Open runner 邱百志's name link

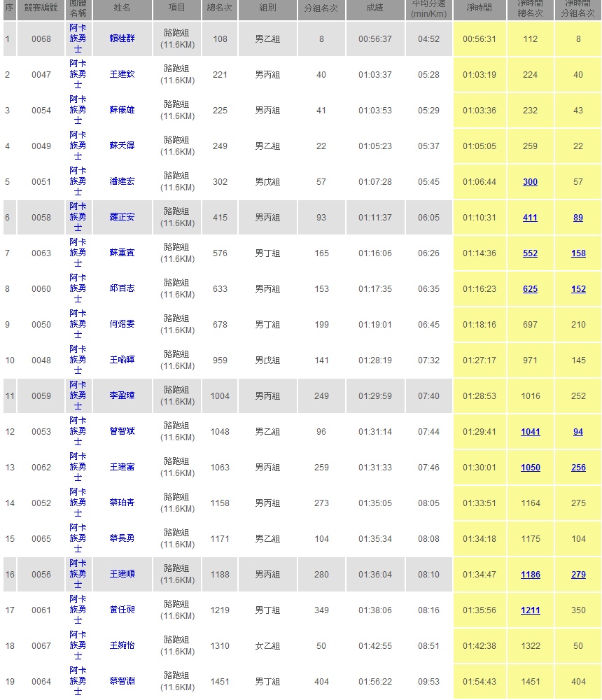122,288
